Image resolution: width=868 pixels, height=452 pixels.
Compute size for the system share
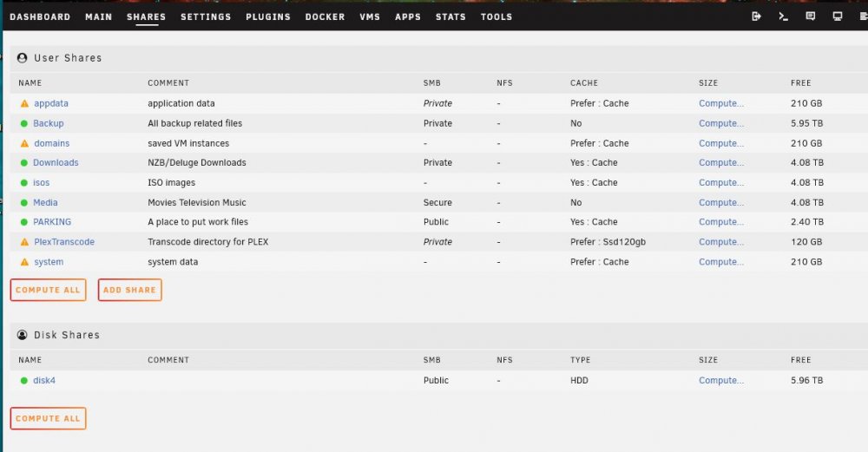(721, 262)
